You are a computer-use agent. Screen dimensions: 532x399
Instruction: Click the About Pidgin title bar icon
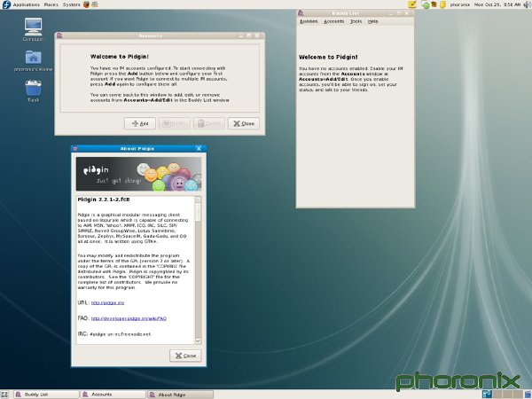(75, 148)
